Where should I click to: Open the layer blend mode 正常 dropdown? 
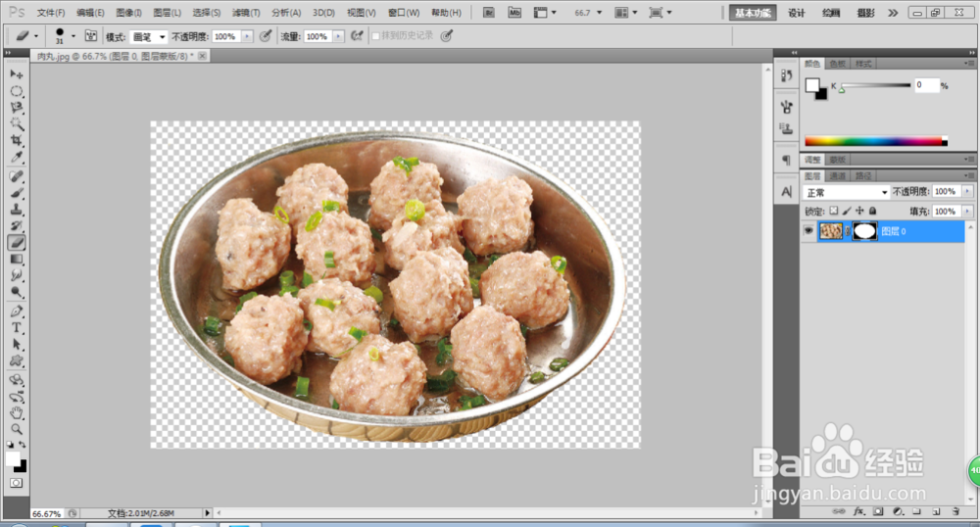(x=847, y=192)
